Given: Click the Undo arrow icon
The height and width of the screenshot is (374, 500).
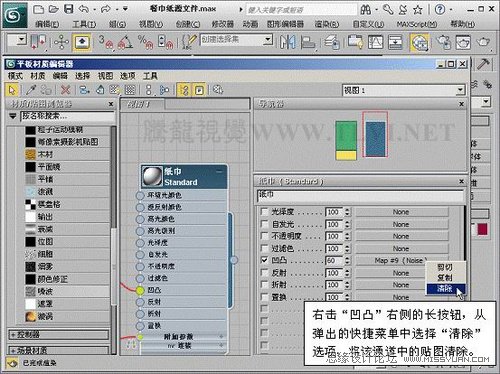Looking at the screenshot, I should (84, 9).
